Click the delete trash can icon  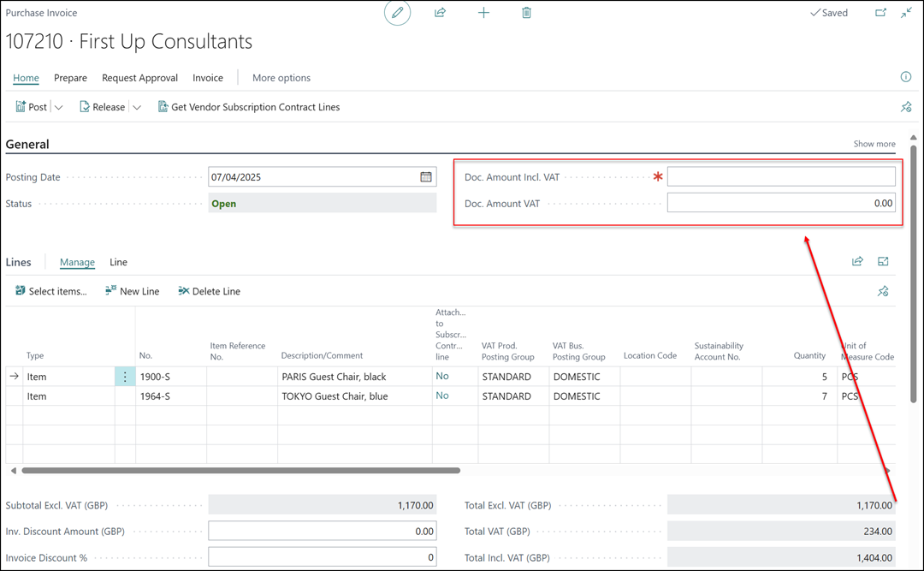526,13
